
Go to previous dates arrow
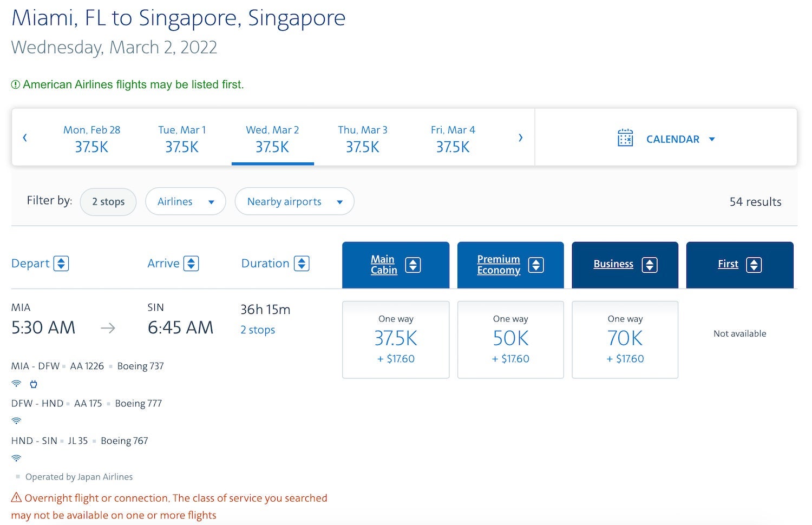pyautogui.click(x=25, y=137)
